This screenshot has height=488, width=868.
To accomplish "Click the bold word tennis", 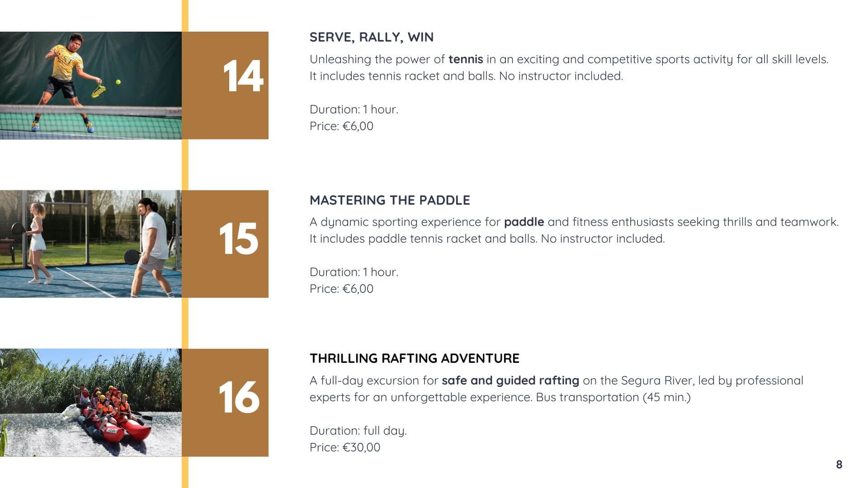I will tap(466, 59).
